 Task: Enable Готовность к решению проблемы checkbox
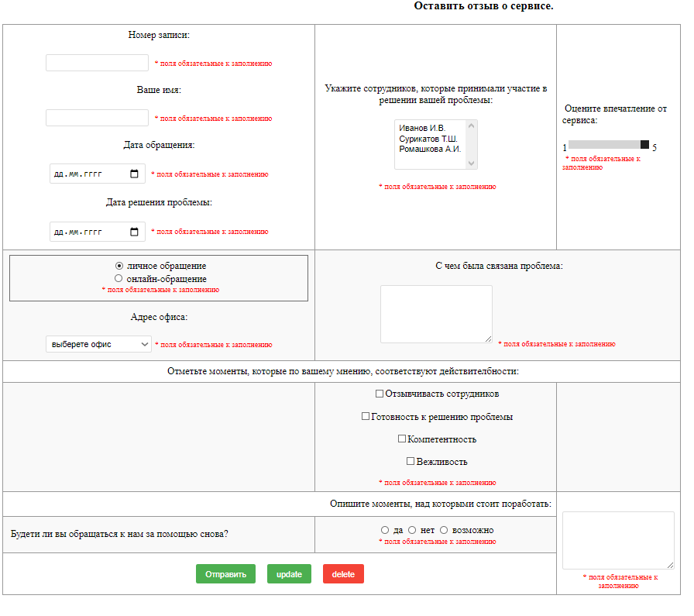coord(366,417)
